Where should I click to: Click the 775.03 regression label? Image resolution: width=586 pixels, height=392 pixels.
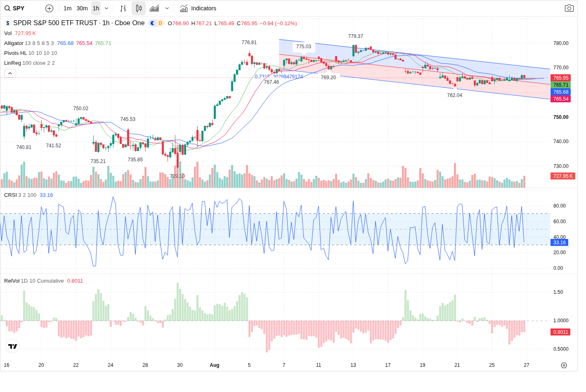tap(304, 47)
